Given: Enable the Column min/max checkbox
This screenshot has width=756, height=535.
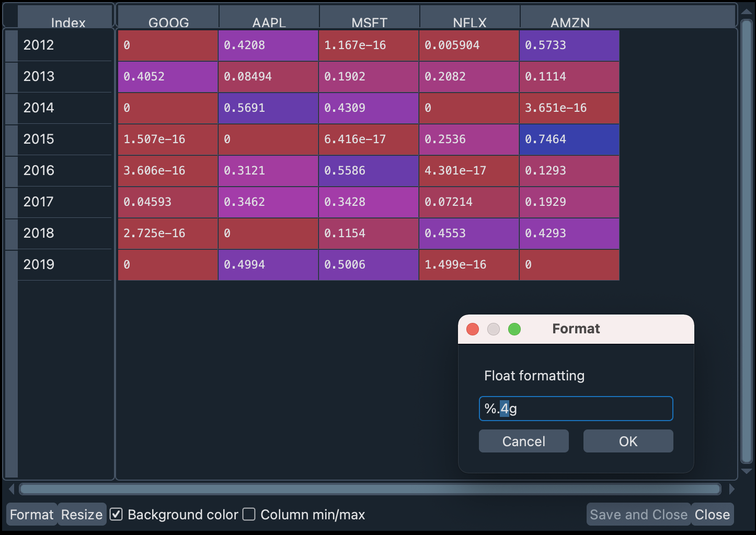Looking at the screenshot, I should coord(249,515).
